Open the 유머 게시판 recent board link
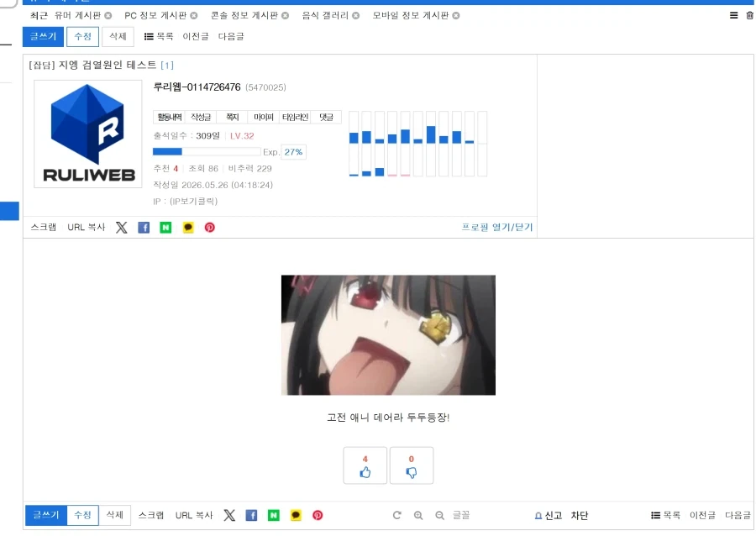 (77, 15)
